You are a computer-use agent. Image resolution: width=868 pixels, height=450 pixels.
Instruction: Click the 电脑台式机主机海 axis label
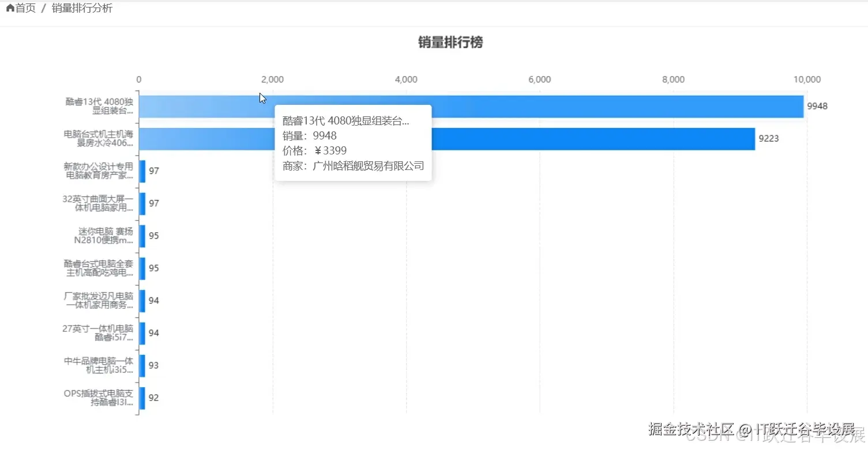pyautogui.click(x=99, y=139)
